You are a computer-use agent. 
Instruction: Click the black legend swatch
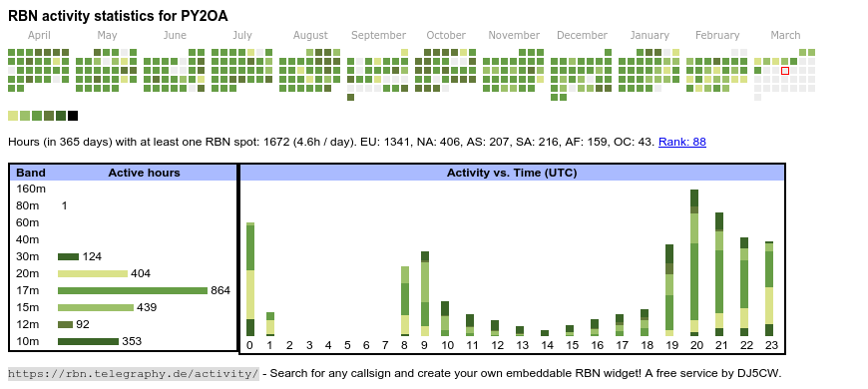coord(73,116)
